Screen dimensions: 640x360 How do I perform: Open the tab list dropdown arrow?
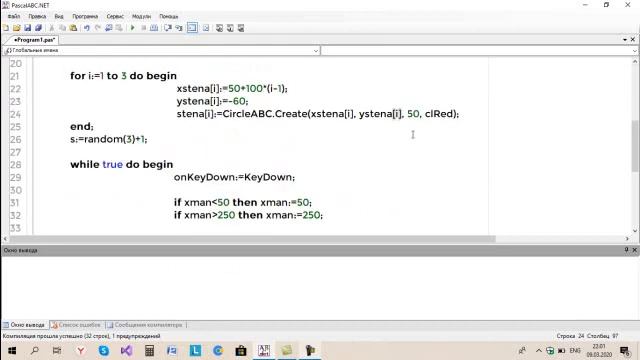(625, 40)
